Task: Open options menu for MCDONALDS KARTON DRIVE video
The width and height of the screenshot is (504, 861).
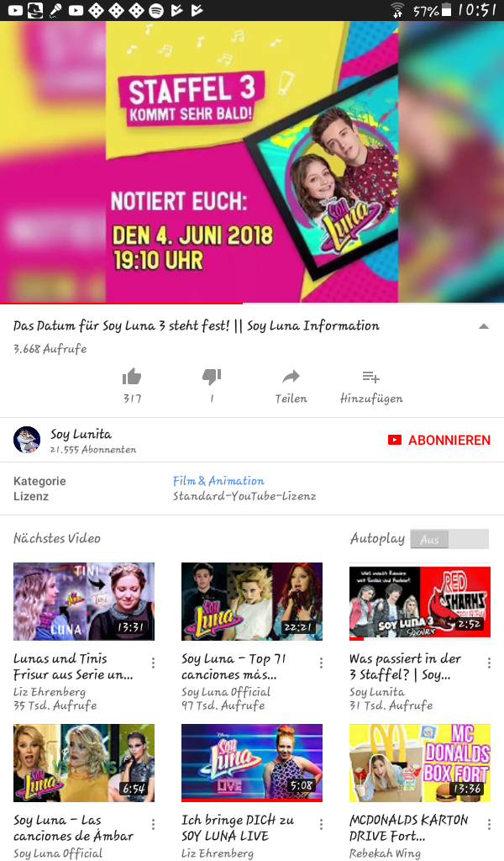Action: pos(489,825)
